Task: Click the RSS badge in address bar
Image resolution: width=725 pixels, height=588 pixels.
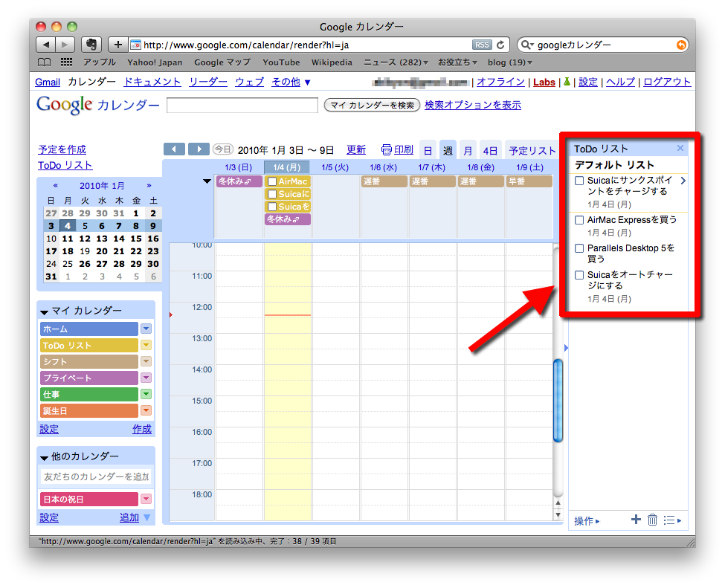Action: click(x=482, y=45)
